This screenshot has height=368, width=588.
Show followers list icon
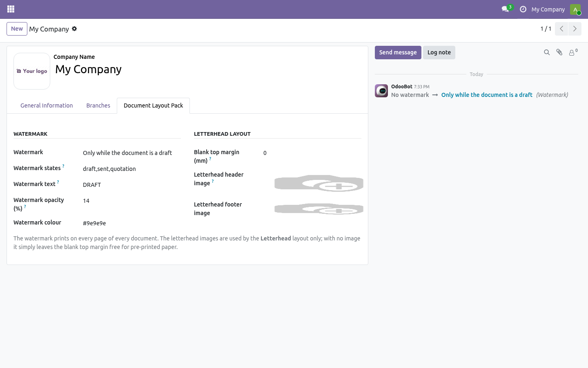tap(573, 52)
